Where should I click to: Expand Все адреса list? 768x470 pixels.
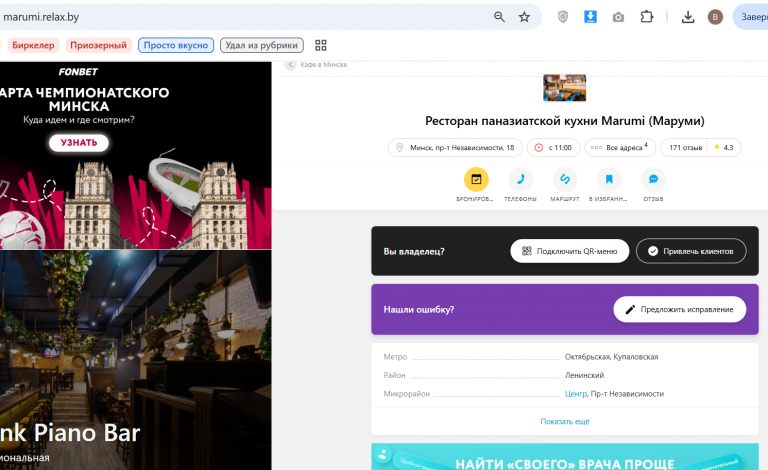coord(620,147)
